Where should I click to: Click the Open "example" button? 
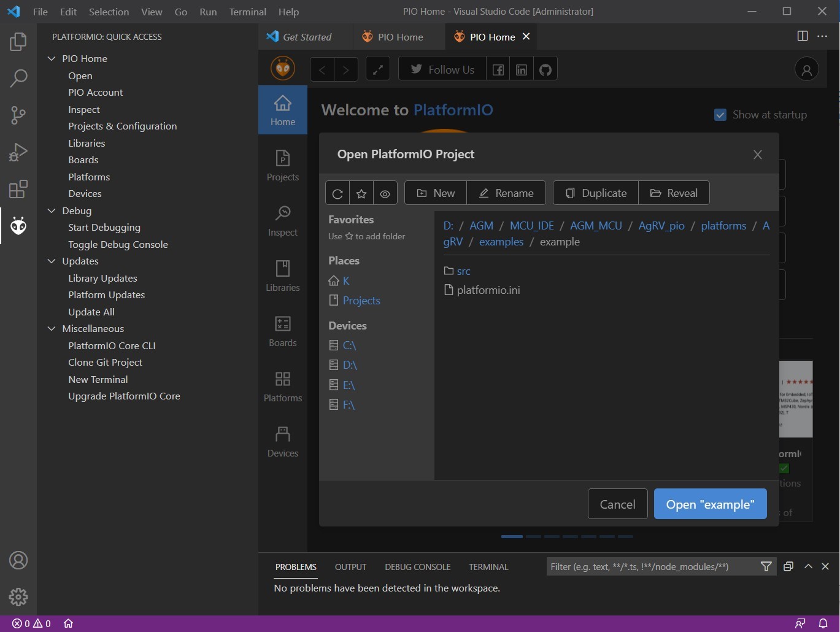(710, 504)
